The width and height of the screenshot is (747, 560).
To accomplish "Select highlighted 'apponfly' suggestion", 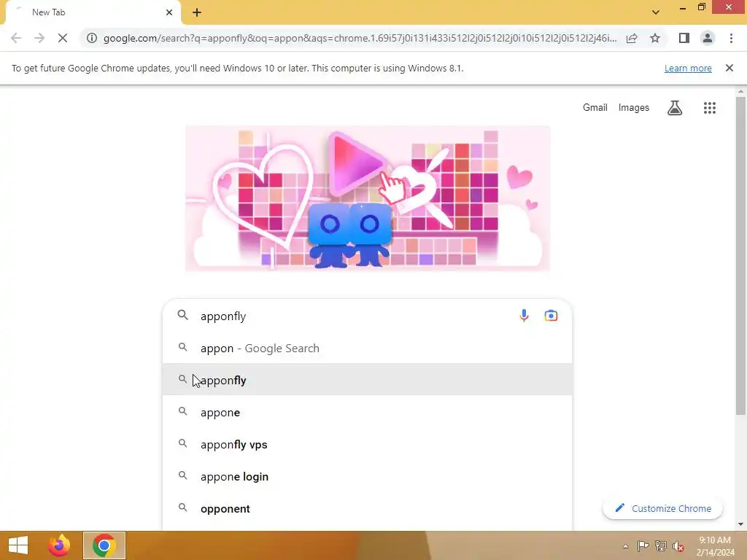I will point(368,380).
